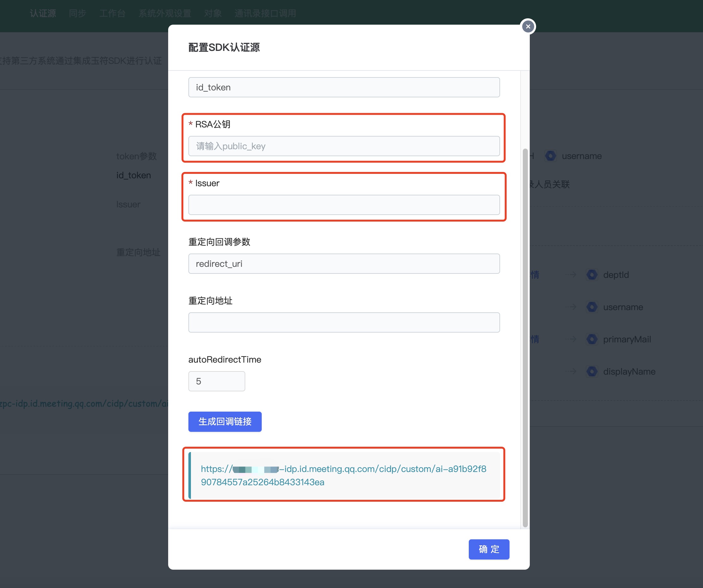The height and width of the screenshot is (588, 703).
Task: Click the displayName attribute icon
Action: point(592,371)
